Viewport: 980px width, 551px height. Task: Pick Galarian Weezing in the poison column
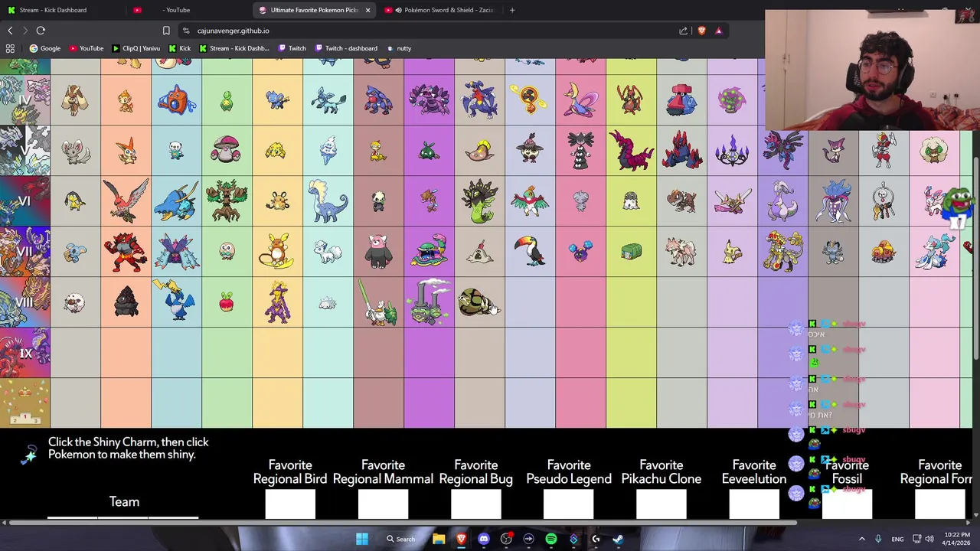tap(429, 302)
